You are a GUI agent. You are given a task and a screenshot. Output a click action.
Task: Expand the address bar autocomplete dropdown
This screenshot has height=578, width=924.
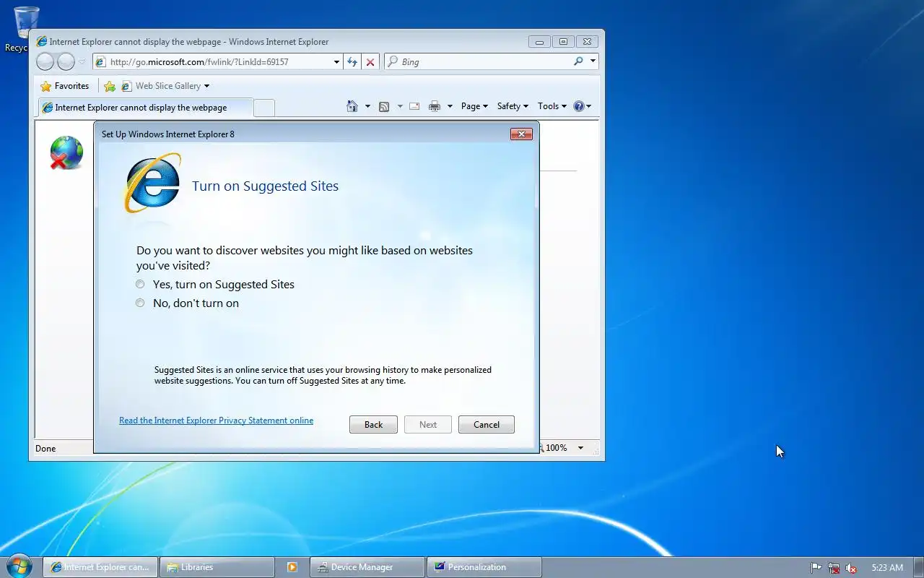(336, 61)
